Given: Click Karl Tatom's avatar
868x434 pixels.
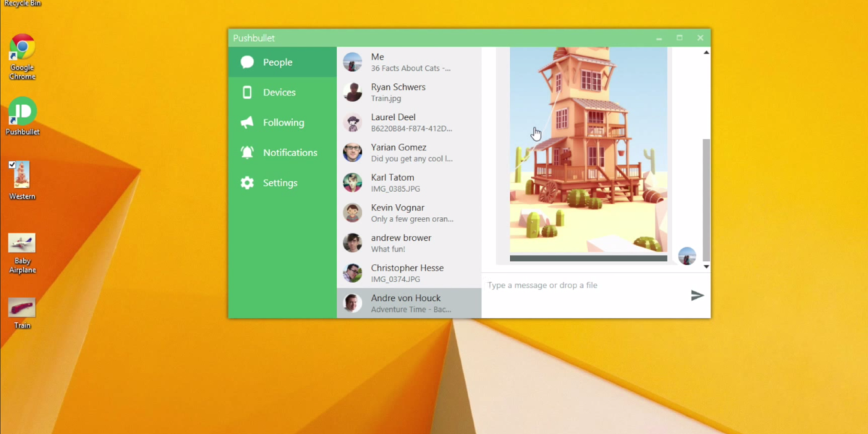Looking at the screenshot, I should coord(352,183).
